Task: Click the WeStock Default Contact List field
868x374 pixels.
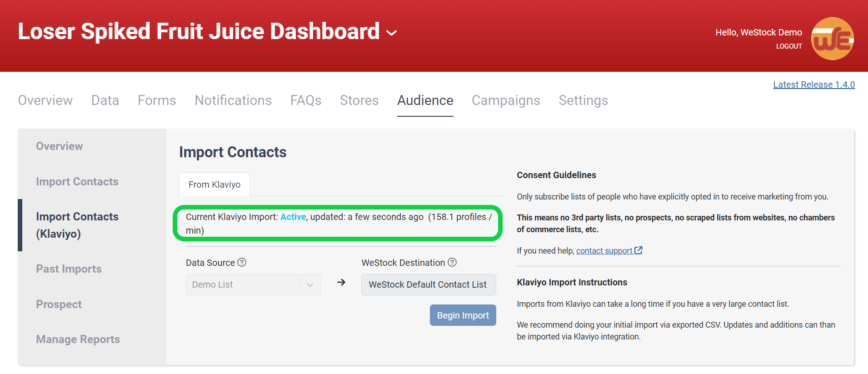Action: point(429,284)
